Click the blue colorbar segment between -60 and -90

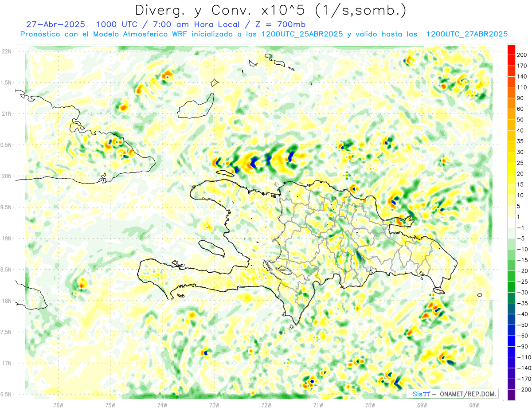tap(511, 341)
